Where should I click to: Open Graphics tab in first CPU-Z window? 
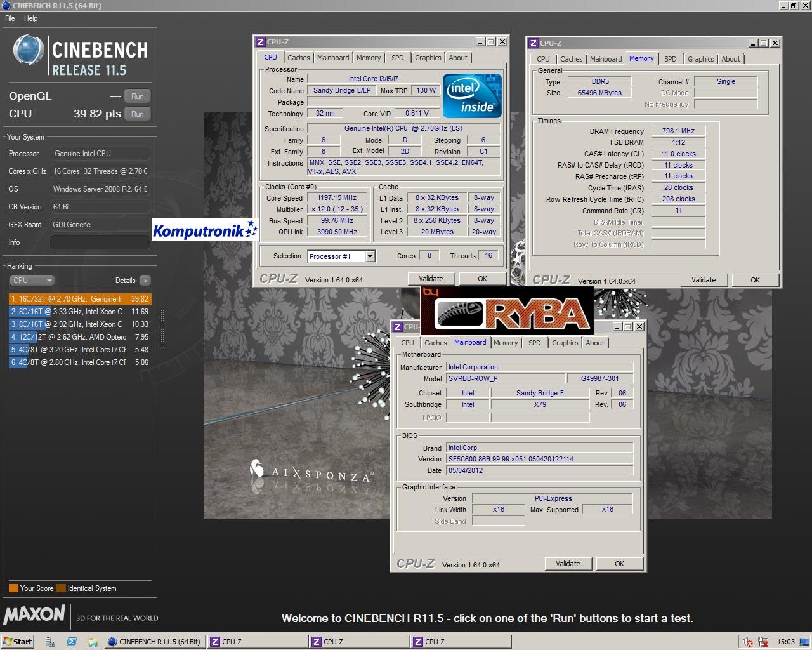point(428,58)
